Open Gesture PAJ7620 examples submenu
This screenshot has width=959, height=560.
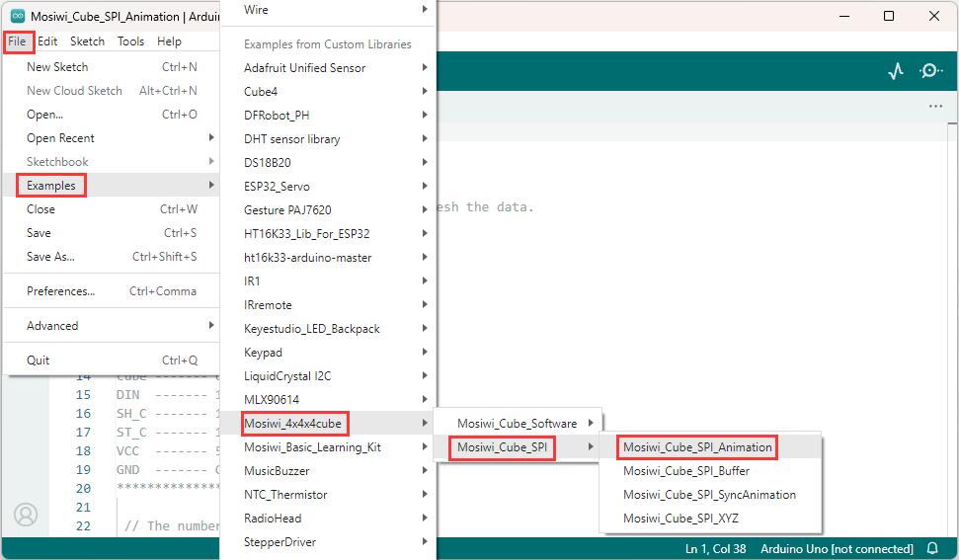[x=329, y=209]
